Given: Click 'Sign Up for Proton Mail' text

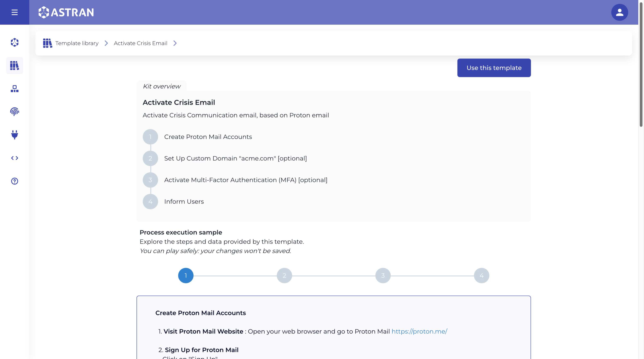Looking at the screenshot, I should pyautogui.click(x=201, y=350).
